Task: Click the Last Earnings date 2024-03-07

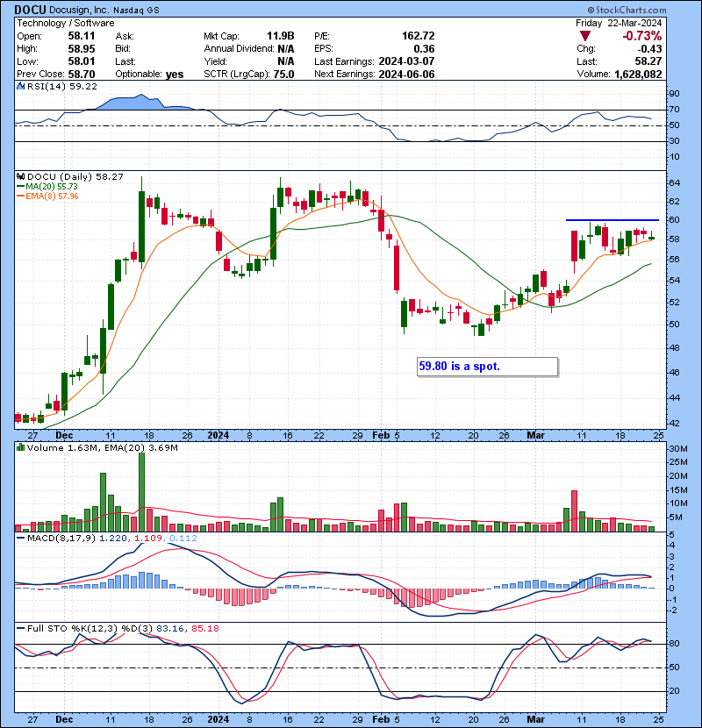Action: coord(406,61)
